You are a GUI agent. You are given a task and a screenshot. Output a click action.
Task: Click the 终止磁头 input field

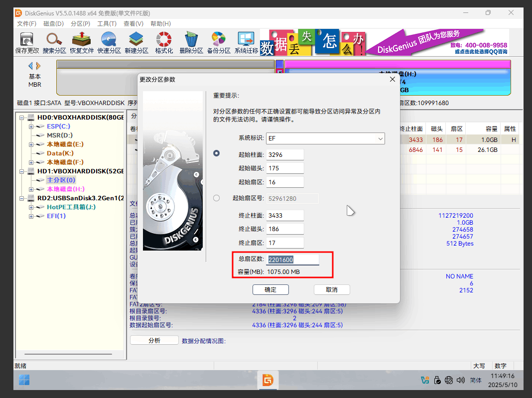(x=285, y=229)
